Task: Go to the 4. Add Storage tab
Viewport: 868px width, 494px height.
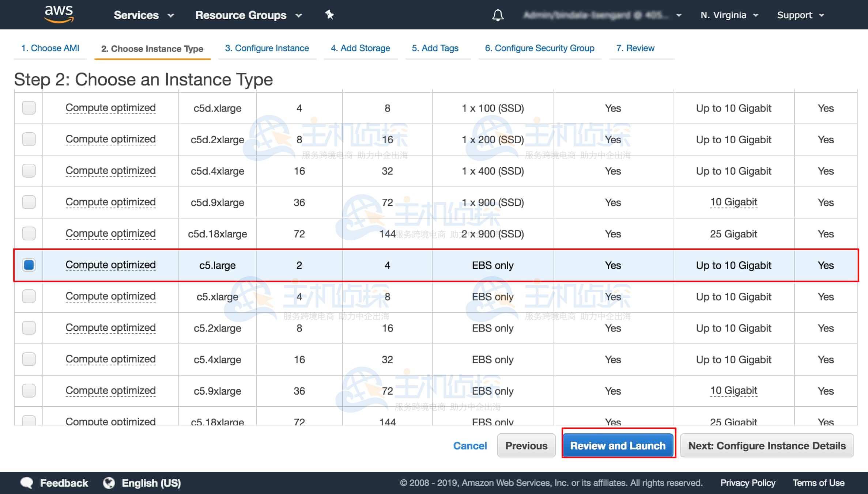Action: pos(360,48)
